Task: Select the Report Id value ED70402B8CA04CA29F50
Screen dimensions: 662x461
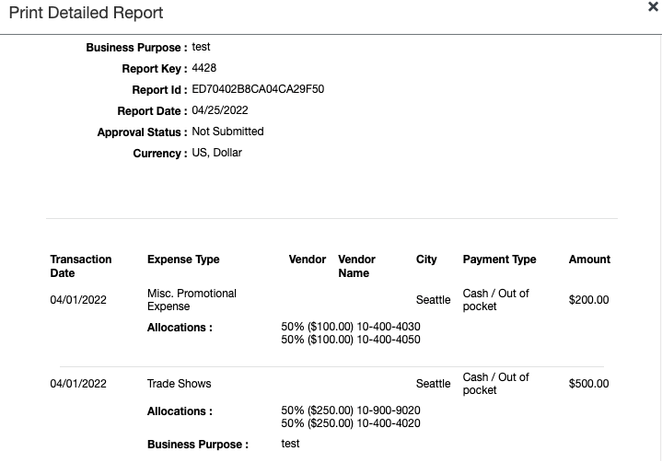Action: point(258,89)
